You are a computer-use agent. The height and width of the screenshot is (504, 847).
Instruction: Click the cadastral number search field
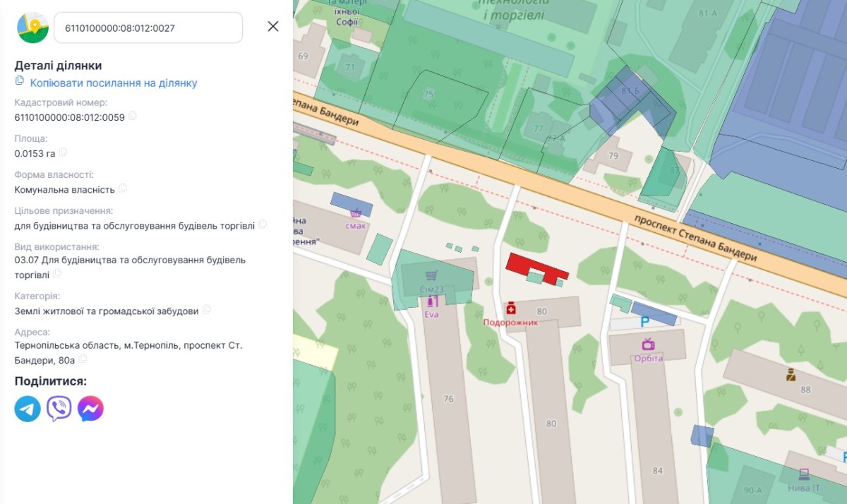coord(148,28)
